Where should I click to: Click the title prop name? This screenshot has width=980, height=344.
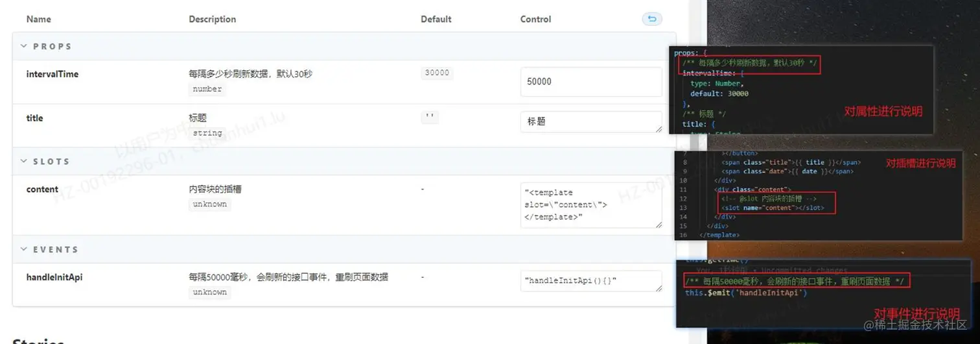(34, 118)
